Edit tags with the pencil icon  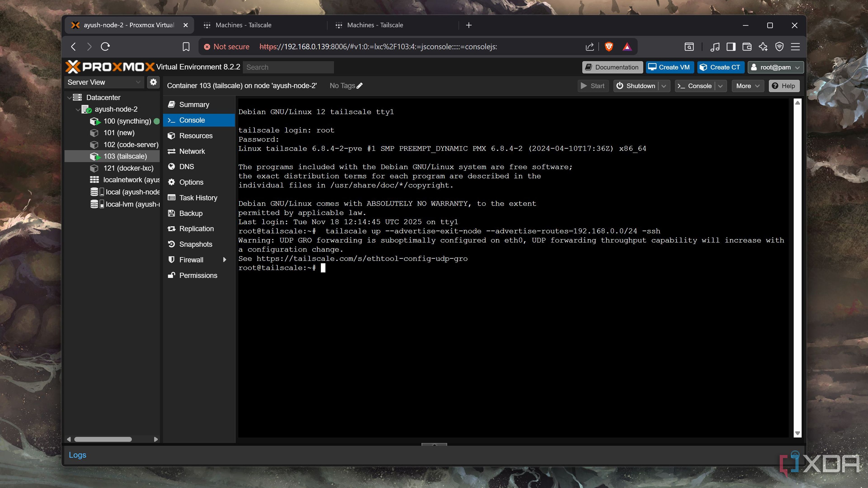pyautogui.click(x=360, y=86)
